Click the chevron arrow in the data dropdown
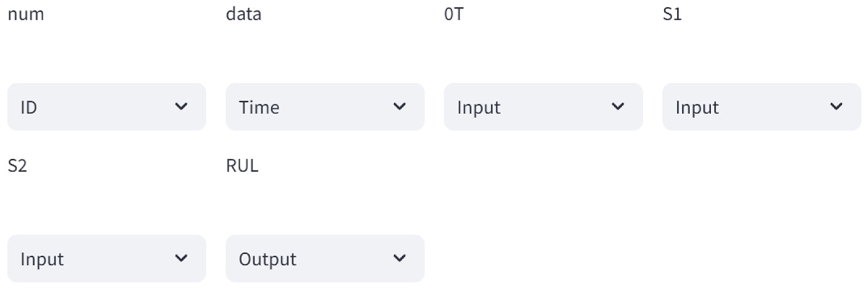Screen dimensions: 868x292 point(400,107)
